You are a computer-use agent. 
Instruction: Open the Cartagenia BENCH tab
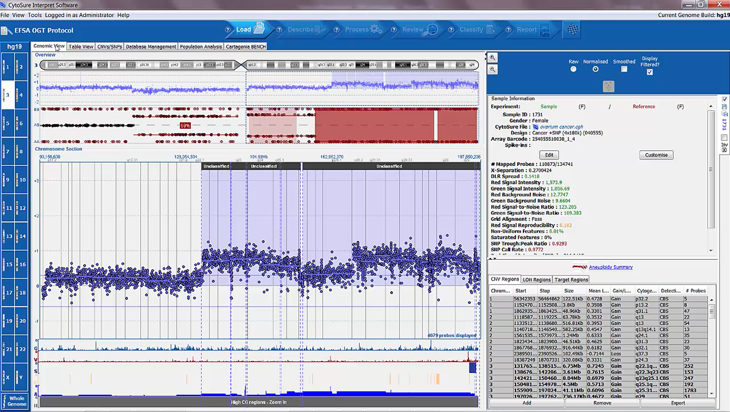click(245, 47)
